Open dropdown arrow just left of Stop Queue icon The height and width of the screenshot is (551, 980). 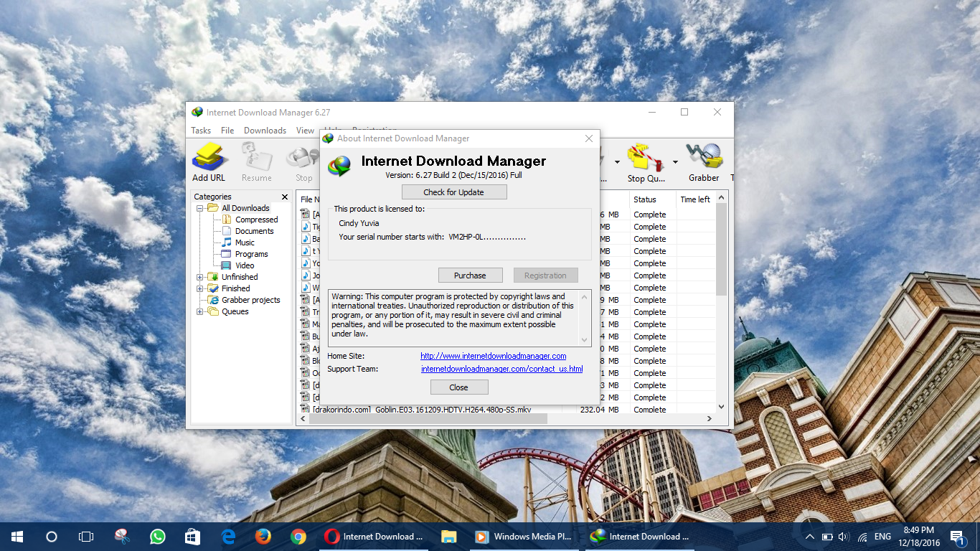click(x=617, y=162)
